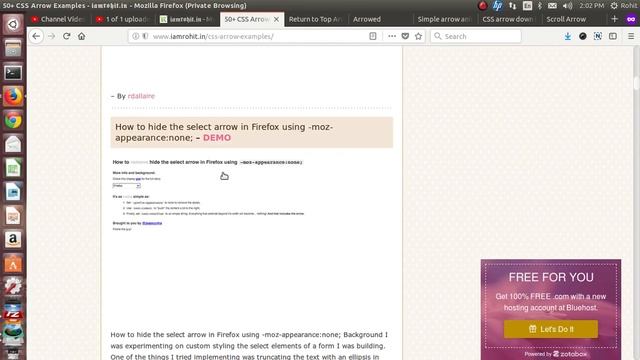Screen dimensions: 640x360
Task: Save page to Pocket
Action: pyautogui.click(x=405, y=36)
